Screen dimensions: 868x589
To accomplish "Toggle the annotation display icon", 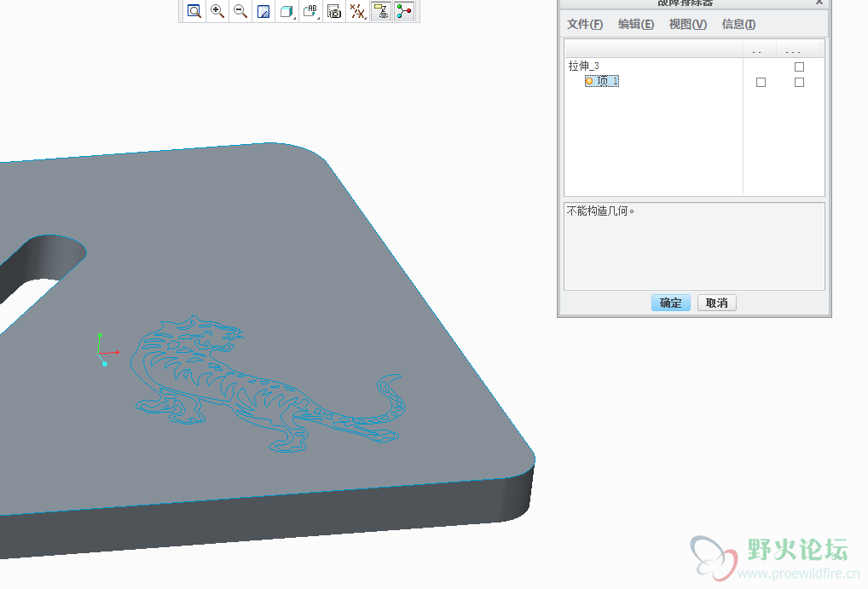I will tap(381, 11).
